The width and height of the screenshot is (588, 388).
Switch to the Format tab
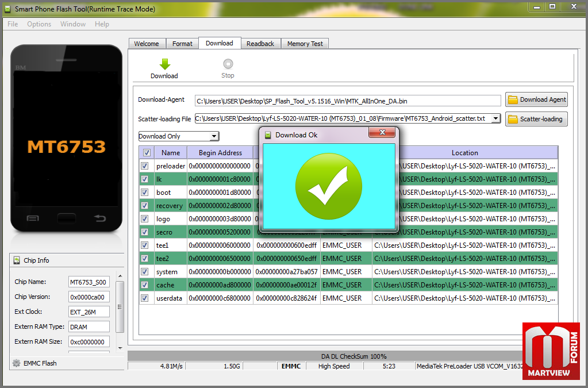[182, 44]
